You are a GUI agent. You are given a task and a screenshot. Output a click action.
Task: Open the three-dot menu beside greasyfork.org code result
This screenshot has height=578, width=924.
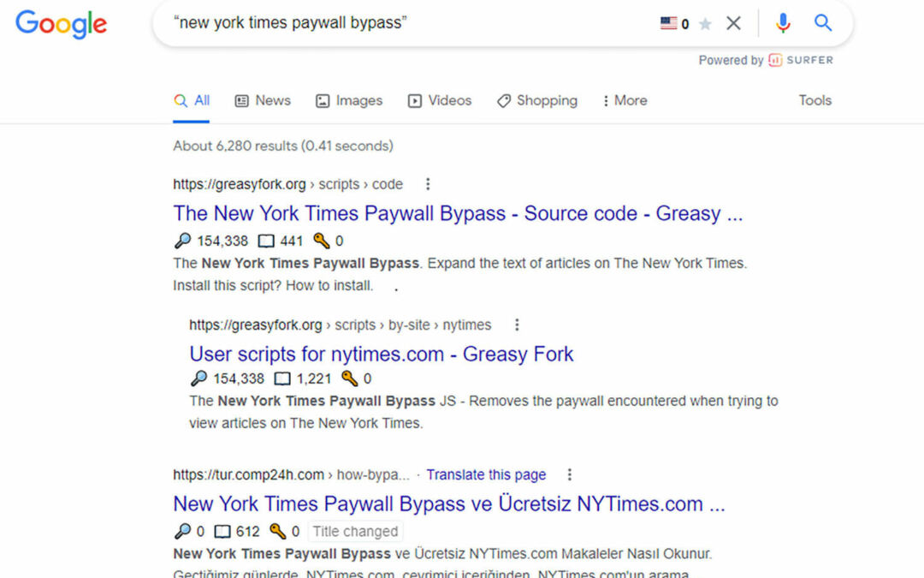(428, 184)
